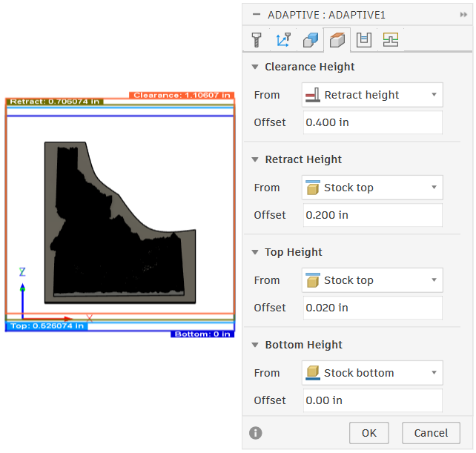Edit the Clearance Height offset field
Image resolution: width=476 pixels, height=453 pixels.
point(372,122)
